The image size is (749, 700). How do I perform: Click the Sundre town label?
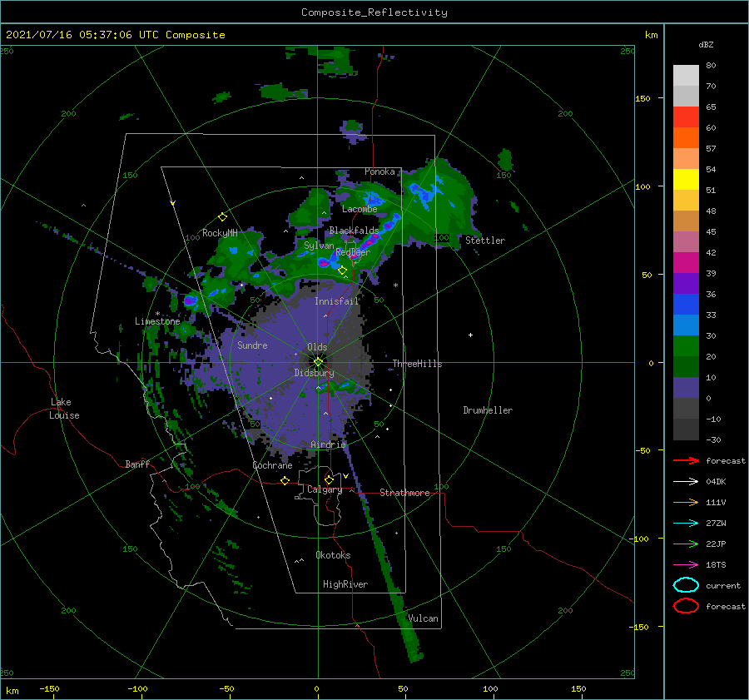click(x=252, y=345)
